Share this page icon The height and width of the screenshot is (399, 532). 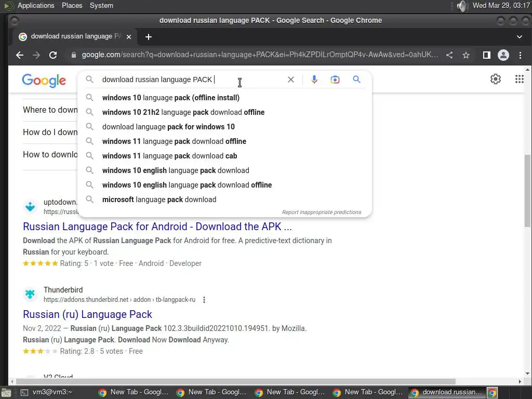point(449,55)
